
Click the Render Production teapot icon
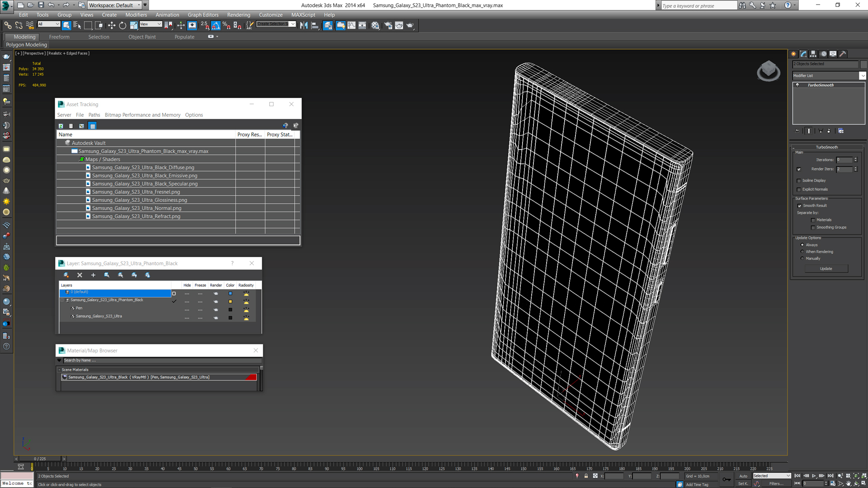(410, 26)
